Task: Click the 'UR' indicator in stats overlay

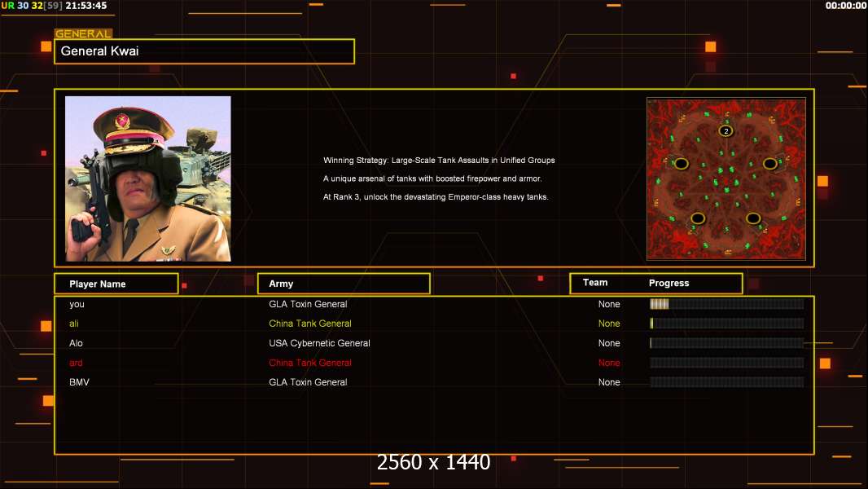Action: (x=8, y=6)
